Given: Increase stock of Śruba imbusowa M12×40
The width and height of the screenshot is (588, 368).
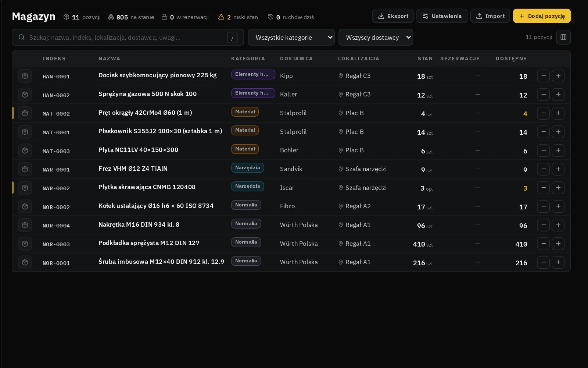Looking at the screenshot, I should pos(558,262).
